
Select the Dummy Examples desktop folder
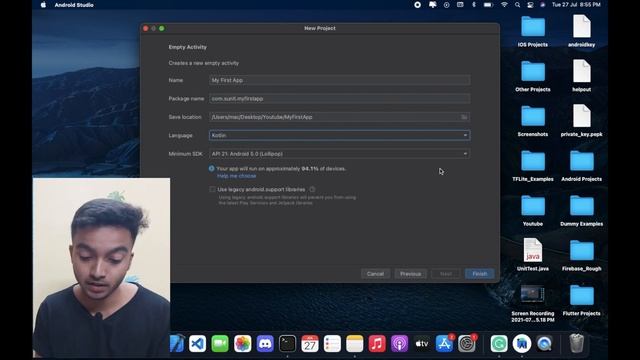click(582, 211)
